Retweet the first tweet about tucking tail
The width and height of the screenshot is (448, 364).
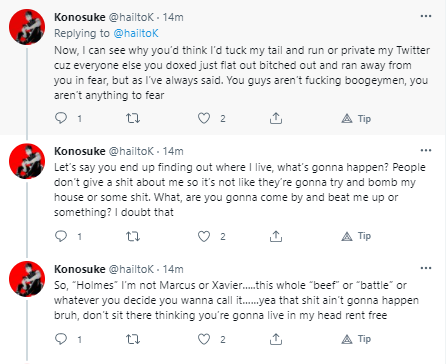133,118
